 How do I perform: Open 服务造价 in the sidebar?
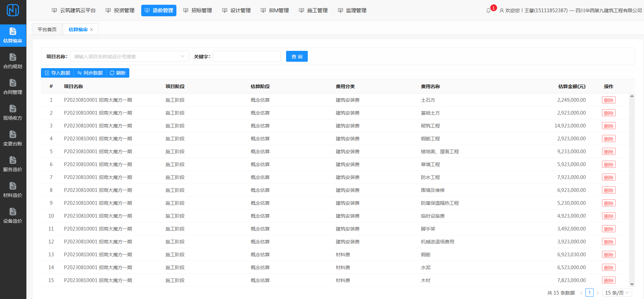pyautogui.click(x=13, y=164)
